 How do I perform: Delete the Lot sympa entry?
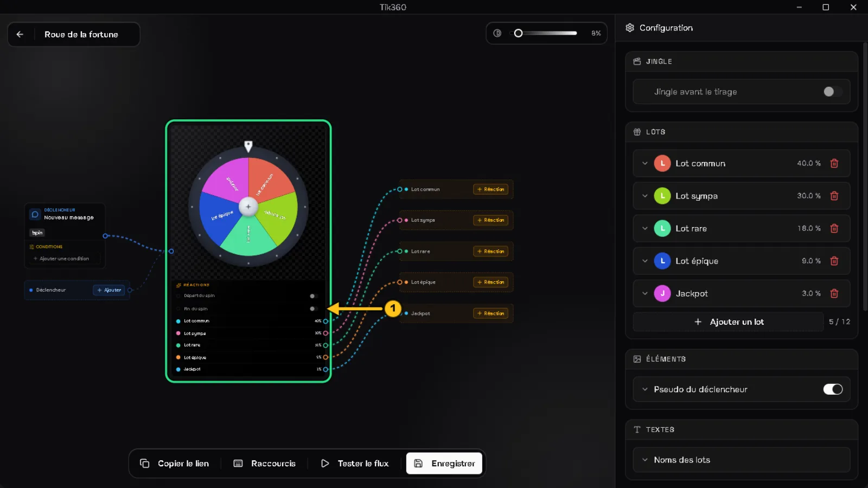point(834,196)
